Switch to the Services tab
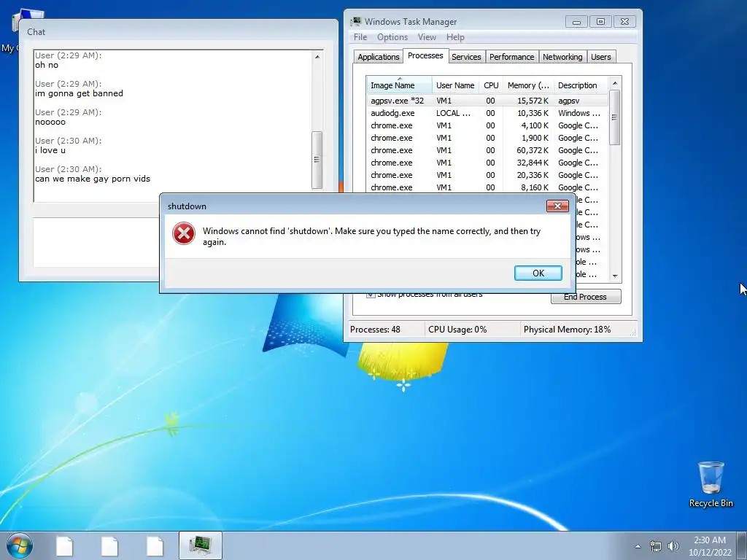The image size is (747, 560). (466, 57)
